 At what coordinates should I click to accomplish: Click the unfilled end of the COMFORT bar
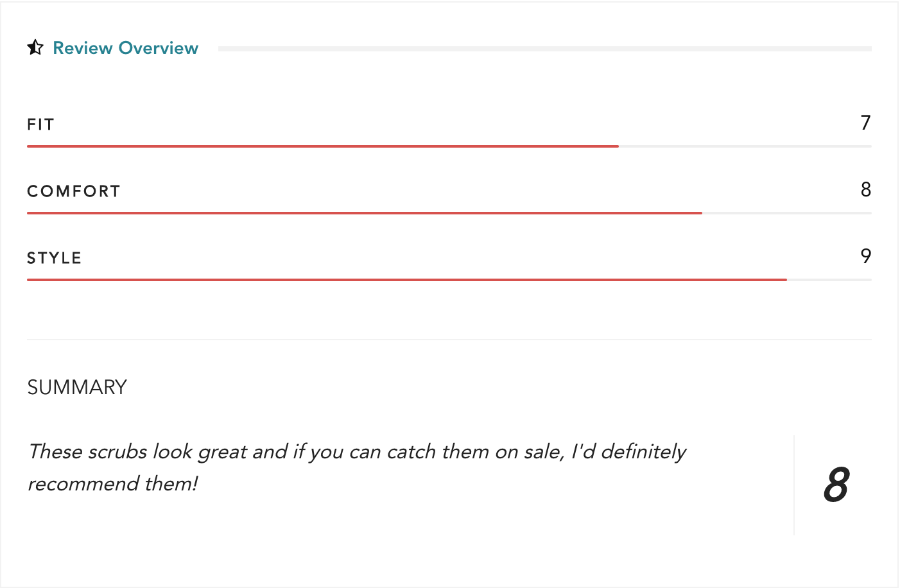[787, 213]
